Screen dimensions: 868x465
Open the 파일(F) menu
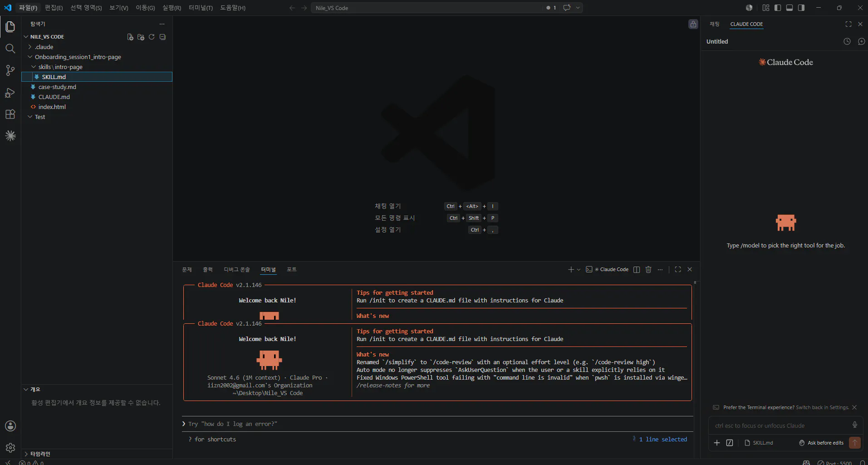[x=28, y=8]
